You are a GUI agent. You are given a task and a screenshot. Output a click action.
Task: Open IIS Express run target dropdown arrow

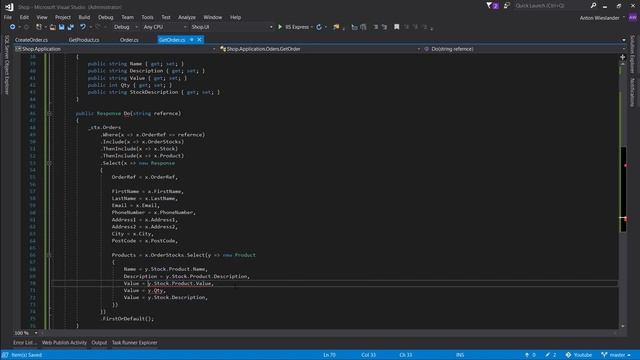tap(312, 27)
